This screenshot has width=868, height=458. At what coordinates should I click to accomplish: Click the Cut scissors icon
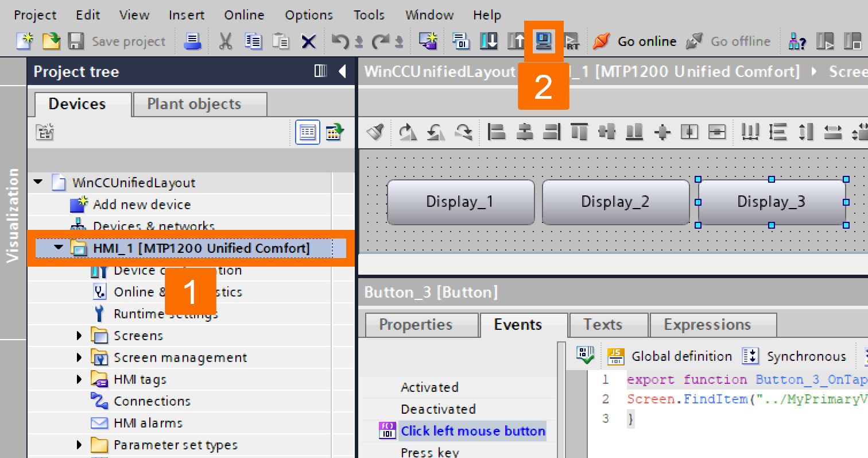click(226, 41)
